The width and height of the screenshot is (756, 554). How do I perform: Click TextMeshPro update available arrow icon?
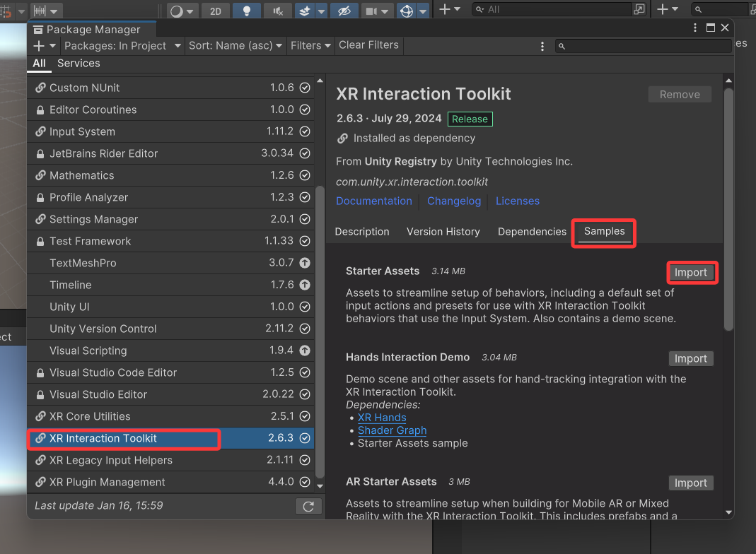(x=305, y=263)
